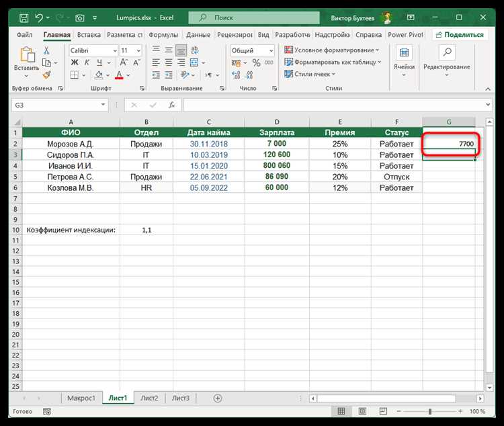
Task: Open the number format Общий dropdown
Action: click(x=271, y=50)
